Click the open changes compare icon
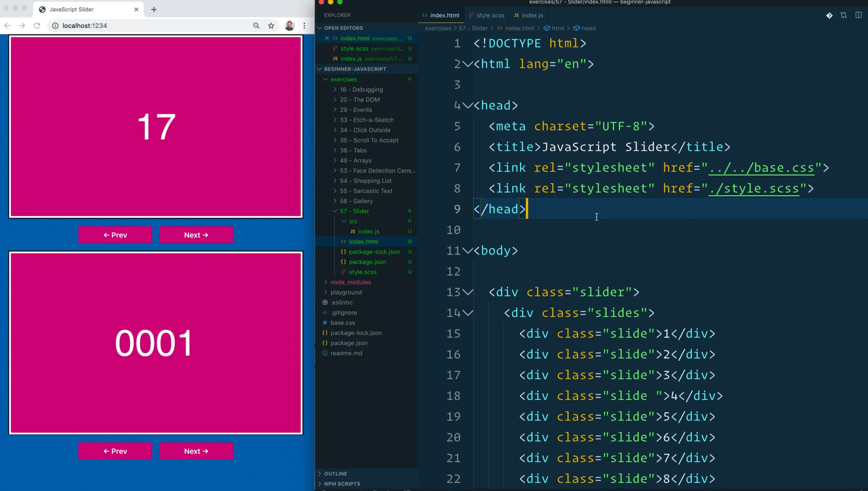 tap(843, 15)
